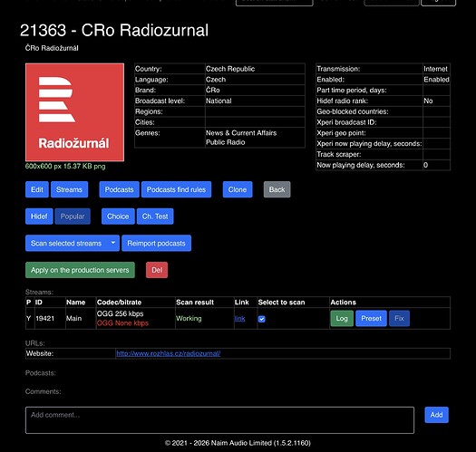Viewport: 476px width, 452px height.
Task: Toggle the Hidef button
Action: coord(39,216)
